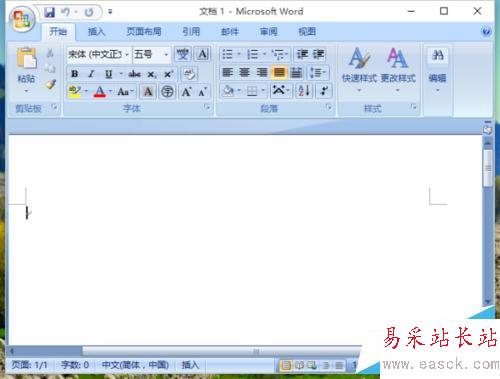Toggle justify alignment
The width and height of the screenshot is (500, 379).
click(x=279, y=72)
